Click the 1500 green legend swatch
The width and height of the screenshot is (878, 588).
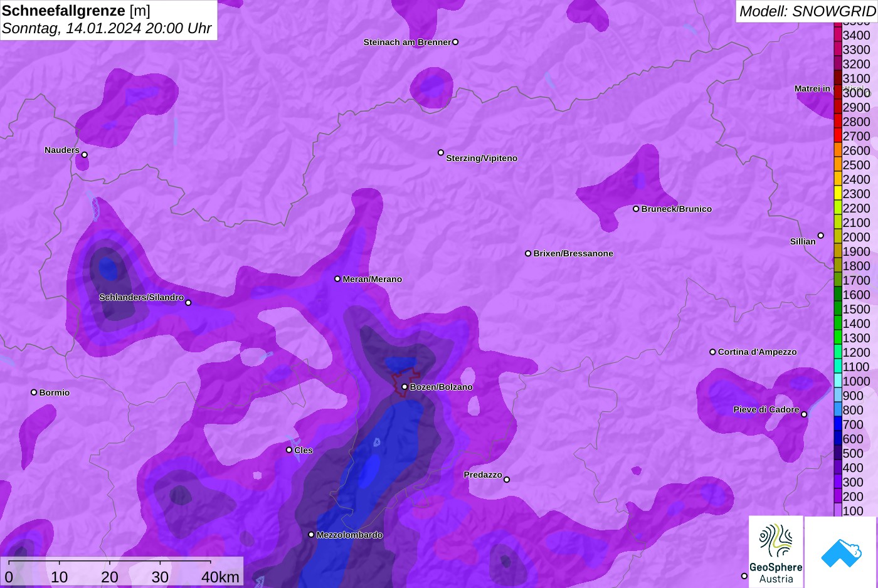pos(838,309)
